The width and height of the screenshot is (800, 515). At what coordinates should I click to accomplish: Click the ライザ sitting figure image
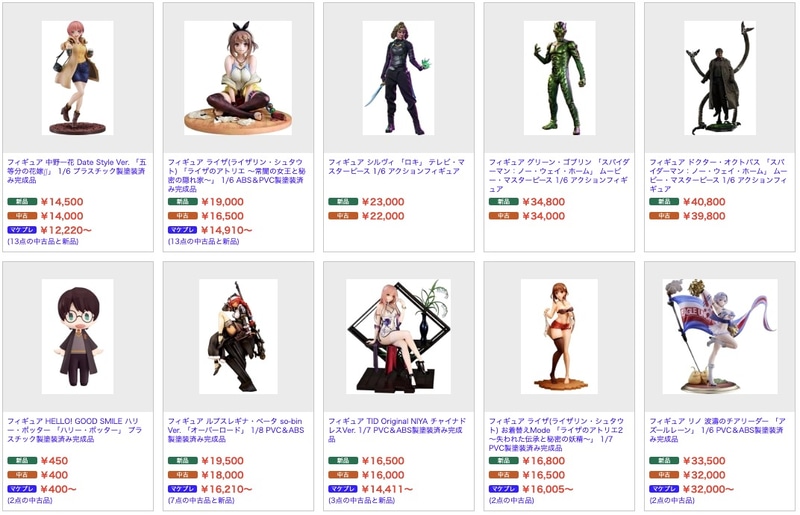tap(238, 78)
